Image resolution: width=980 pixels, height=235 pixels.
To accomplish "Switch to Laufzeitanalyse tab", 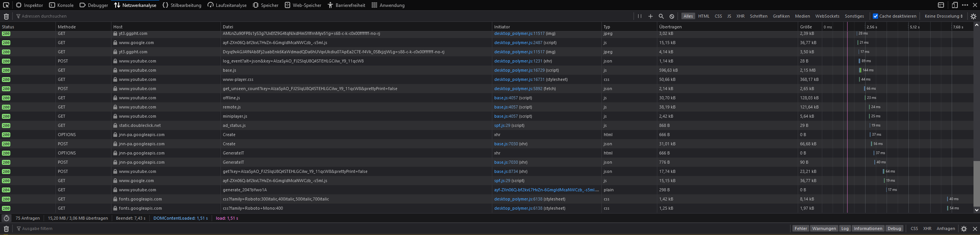I will pos(227,5).
